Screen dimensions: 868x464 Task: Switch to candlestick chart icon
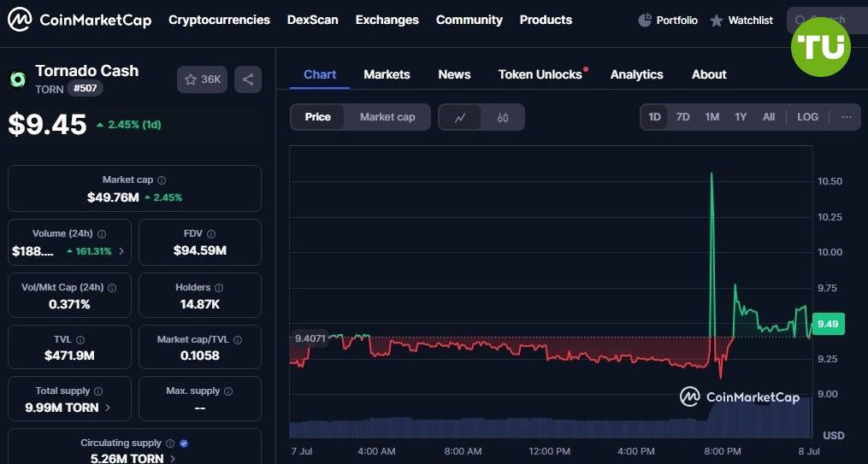pos(503,117)
